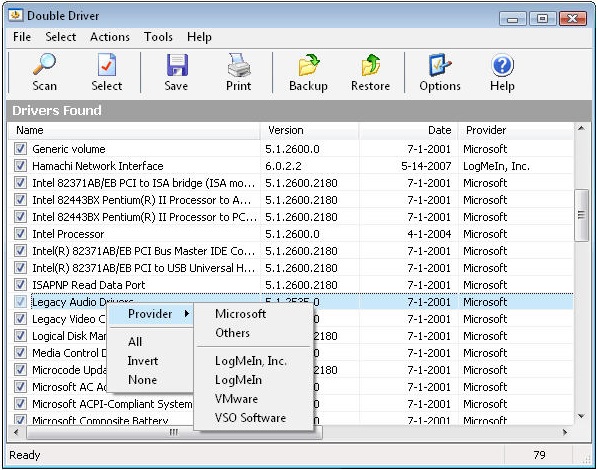Toggle the Logical Disk Manager checkbox
The image size is (598, 470).
[x=20, y=336]
